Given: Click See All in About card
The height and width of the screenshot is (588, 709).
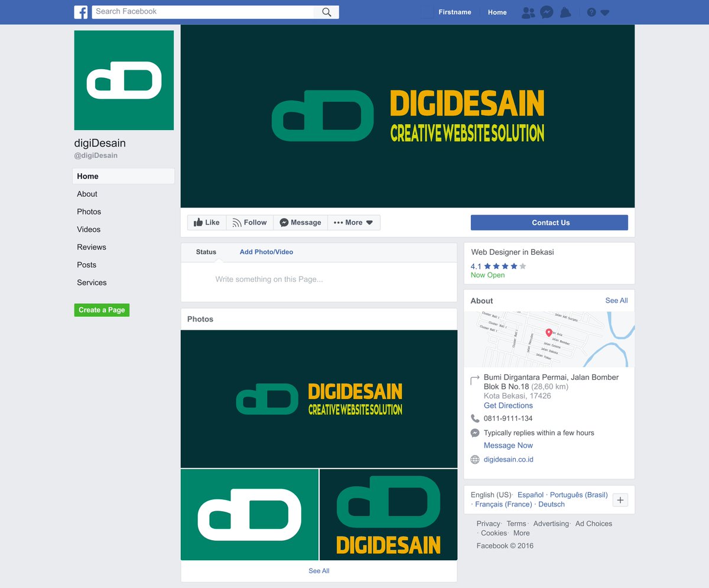Looking at the screenshot, I should 616,301.
